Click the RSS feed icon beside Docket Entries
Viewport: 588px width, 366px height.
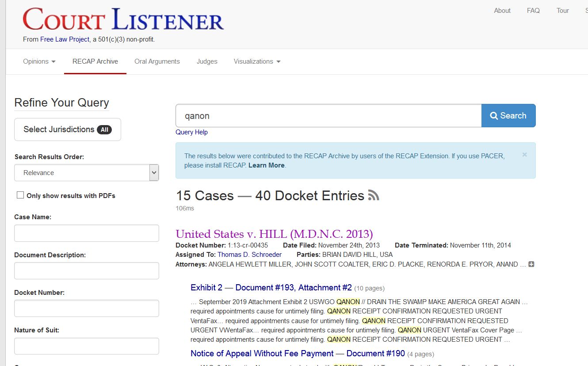[x=374, y=195]
